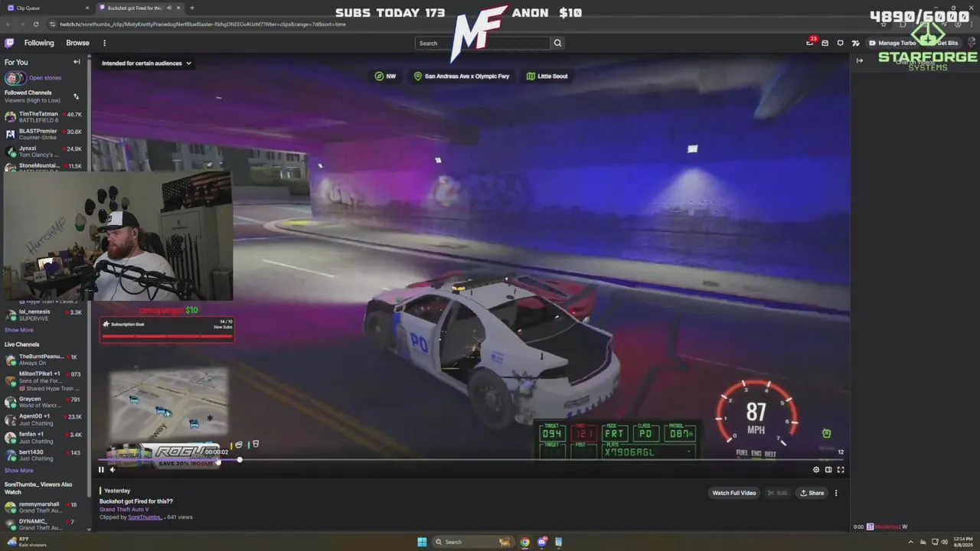Image resolution: width=980 pixels, height=551 pixels.
Task: Click the browser address bar URL
Action: pos(203,24)
